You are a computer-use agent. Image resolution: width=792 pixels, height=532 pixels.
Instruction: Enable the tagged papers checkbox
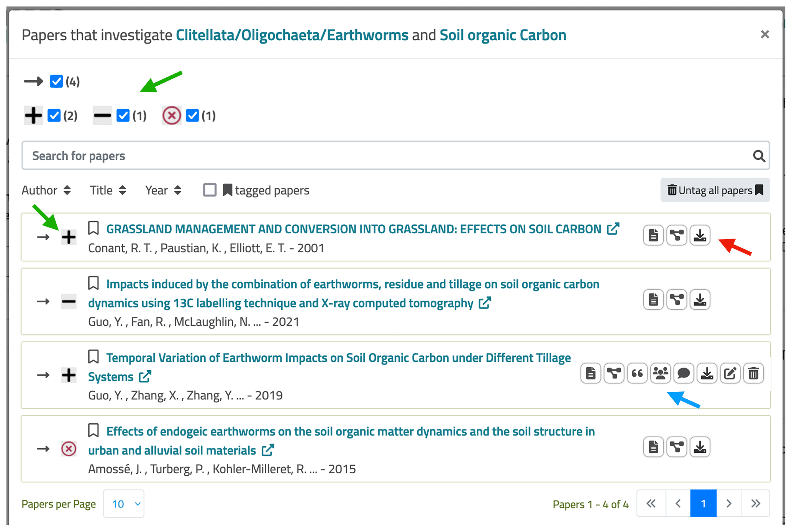(210, 190)
